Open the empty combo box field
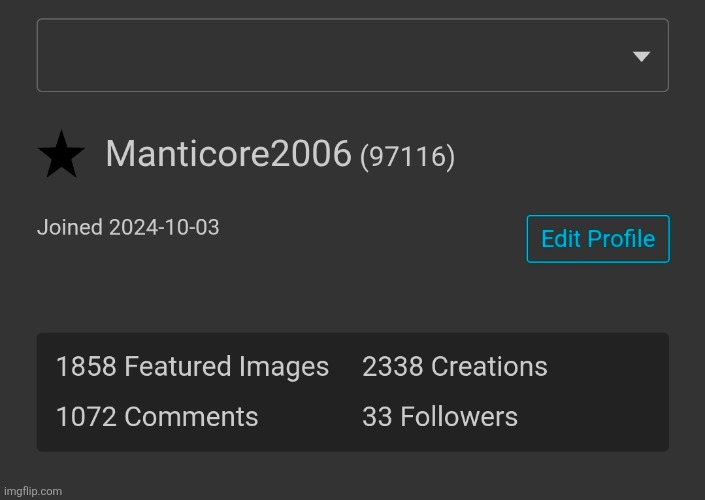 330,57
